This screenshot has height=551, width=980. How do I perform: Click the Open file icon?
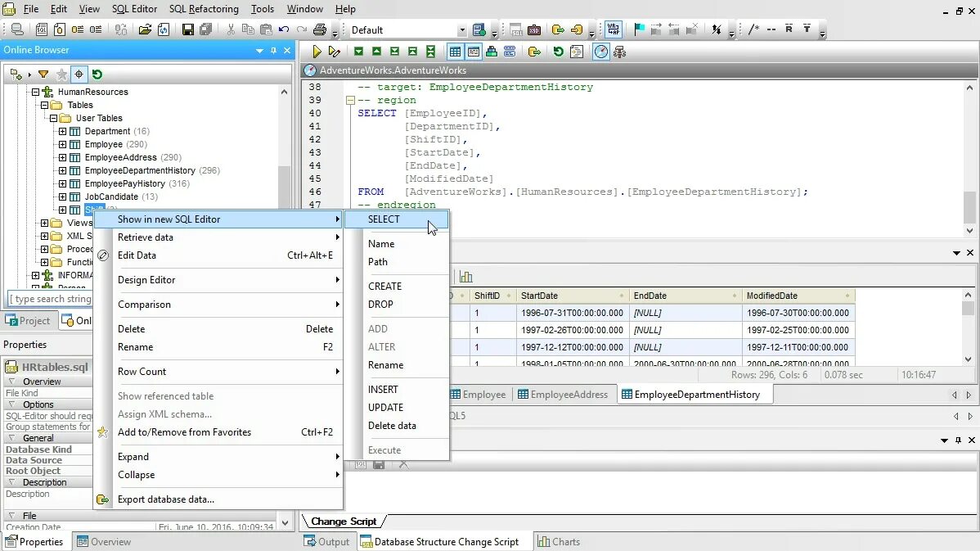[146, 29]
